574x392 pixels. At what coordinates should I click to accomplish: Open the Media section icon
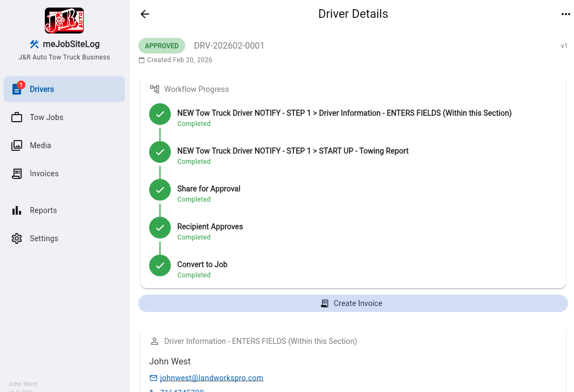coord(17,145)
